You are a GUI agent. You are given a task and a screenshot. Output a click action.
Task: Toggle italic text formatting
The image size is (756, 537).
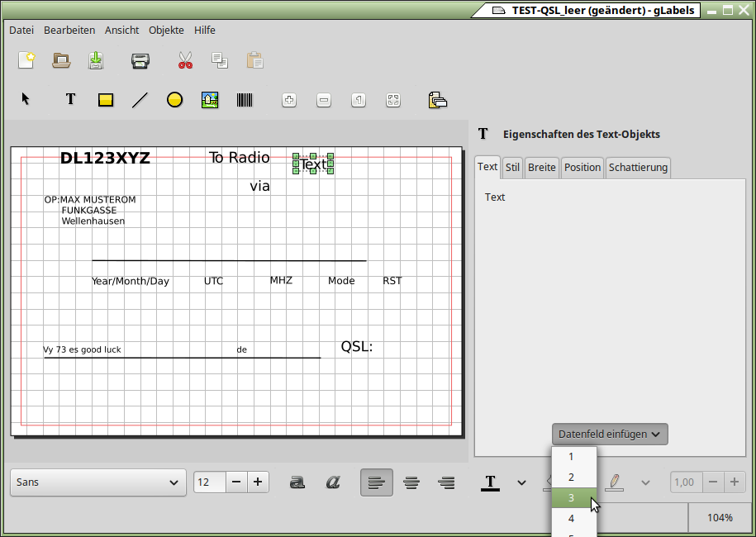point(333,482)
